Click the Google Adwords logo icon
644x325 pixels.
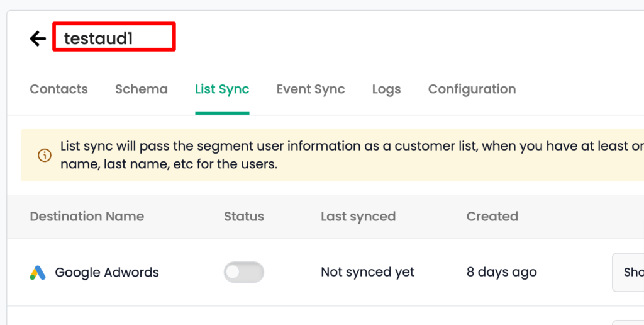point(38,273)
